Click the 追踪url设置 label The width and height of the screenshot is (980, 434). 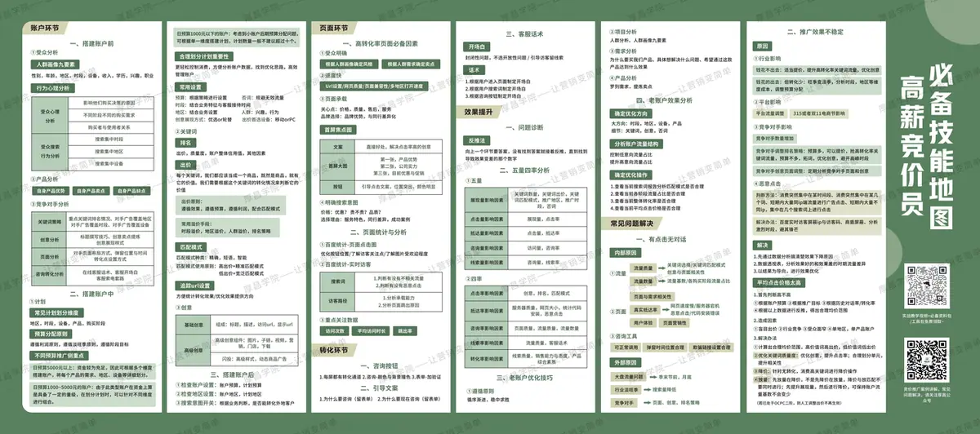[195, 286]
